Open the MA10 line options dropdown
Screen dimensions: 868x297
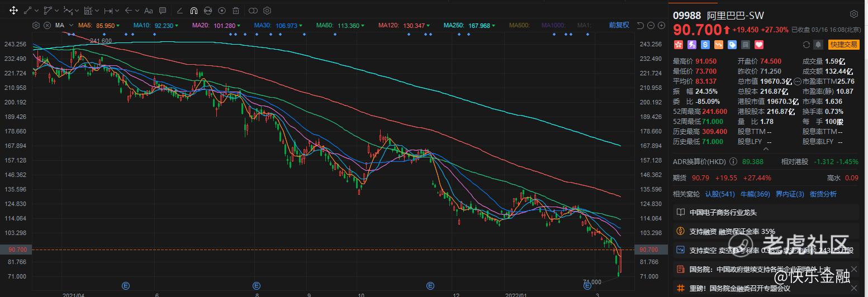(176, 26)
